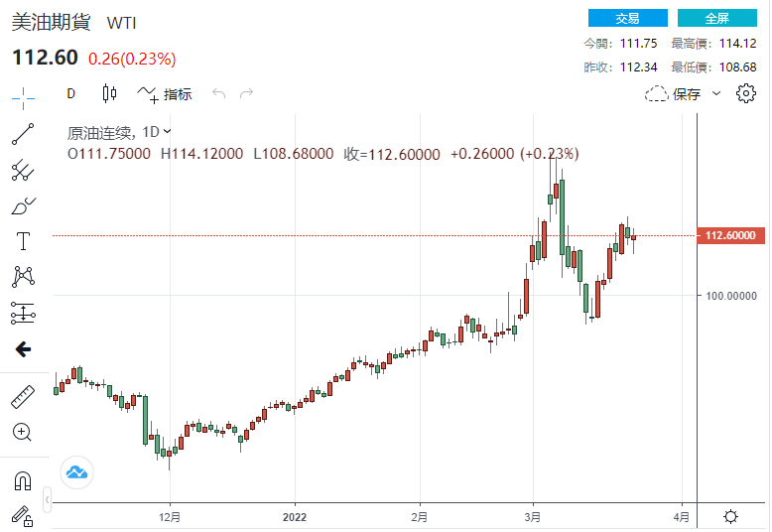The width and height of the screenshot is (772, 532).
Task: Expand the save options chevron
Action: (716, 94)
